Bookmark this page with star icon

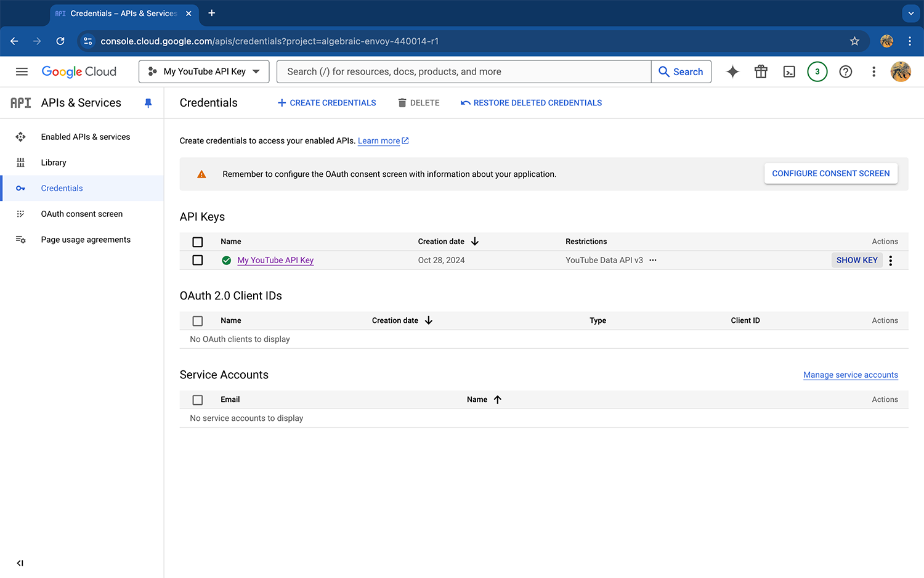click(x=854, y=41)
